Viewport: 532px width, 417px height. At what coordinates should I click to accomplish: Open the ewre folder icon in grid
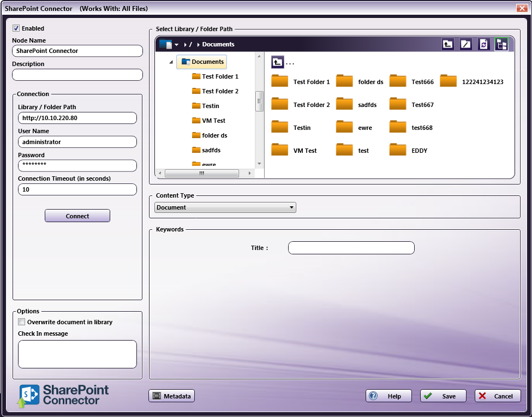[344, 128]
